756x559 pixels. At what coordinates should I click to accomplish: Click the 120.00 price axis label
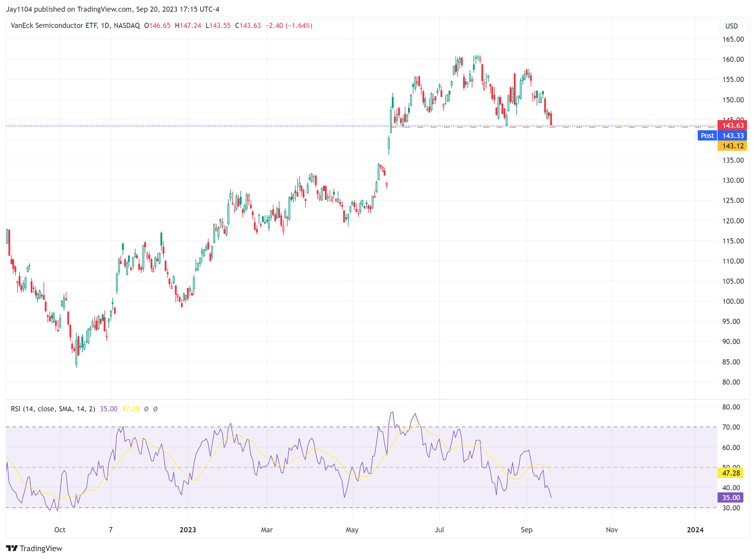point(733,221)
